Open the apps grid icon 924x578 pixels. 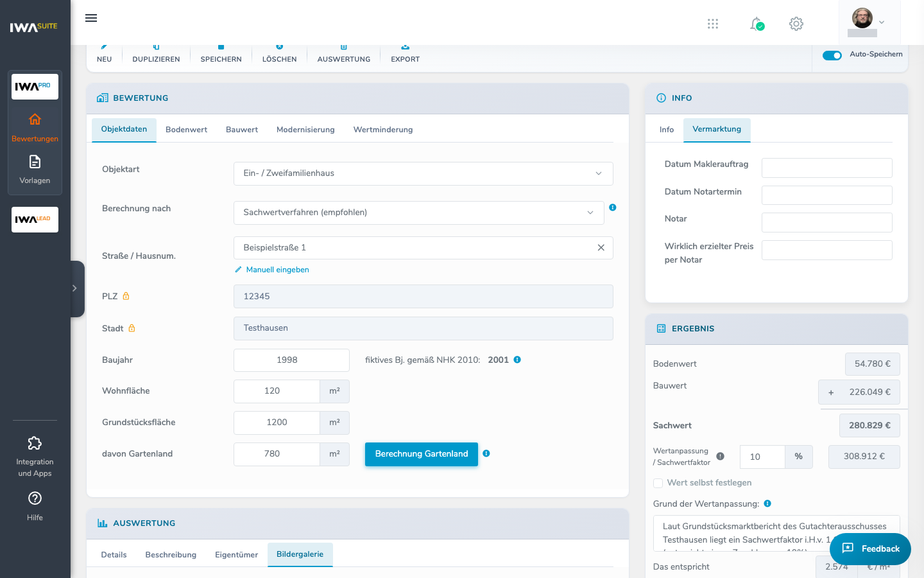coord(713,24)
